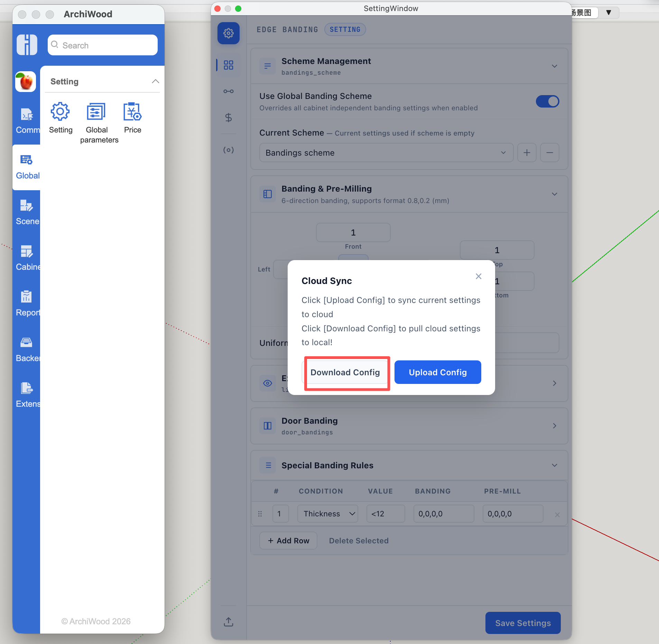The width and height of the screenshot is (659, 644).
Task: Collapse the Setting section in ArchiWood
Action: click(156, 81)
